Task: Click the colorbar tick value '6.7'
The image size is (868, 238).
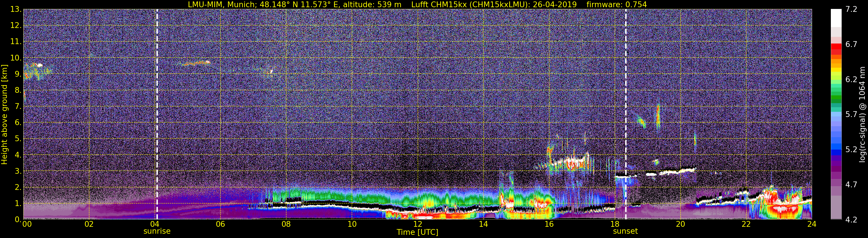Action: 851,44
